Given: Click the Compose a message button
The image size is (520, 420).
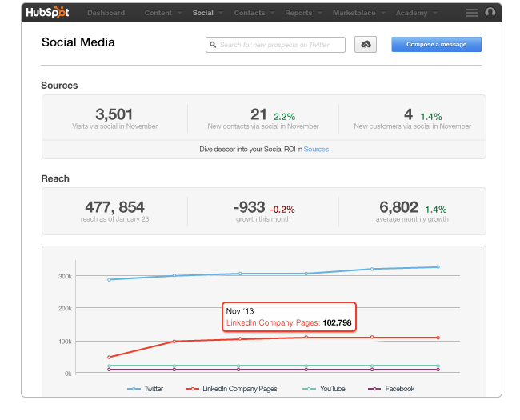Looking at the screenshot, I should [x=436, y=45].
